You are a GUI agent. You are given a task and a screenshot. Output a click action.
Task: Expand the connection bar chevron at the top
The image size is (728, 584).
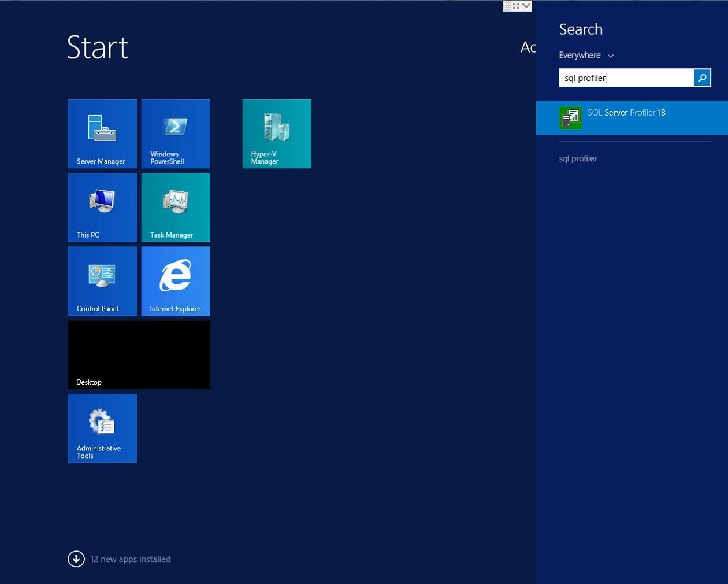click(526, 6)
